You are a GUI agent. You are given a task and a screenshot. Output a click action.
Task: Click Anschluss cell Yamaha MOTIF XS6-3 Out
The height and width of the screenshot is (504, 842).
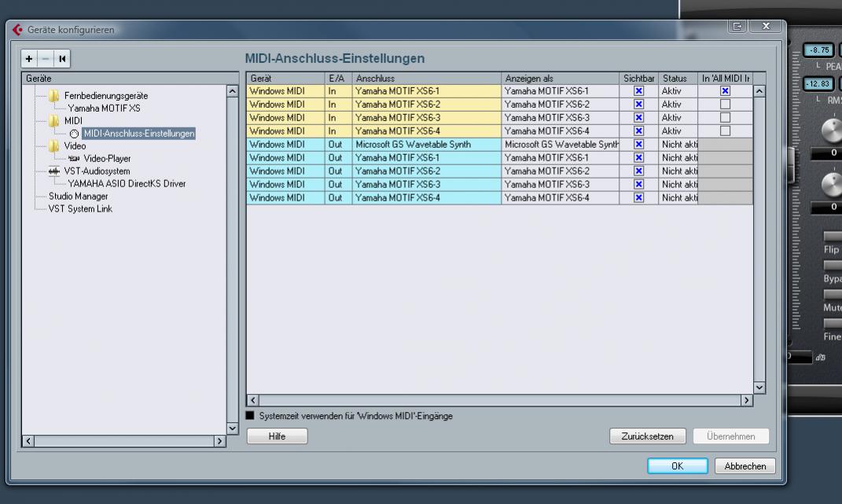427,184
